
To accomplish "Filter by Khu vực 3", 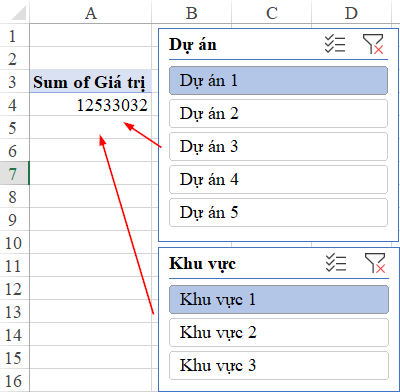I will [x=279, y=365].
